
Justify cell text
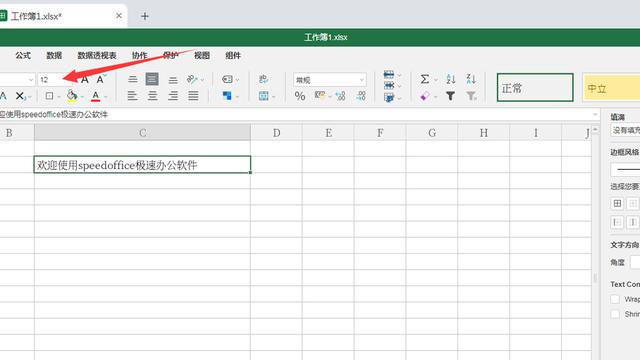[x=193, y=96]
